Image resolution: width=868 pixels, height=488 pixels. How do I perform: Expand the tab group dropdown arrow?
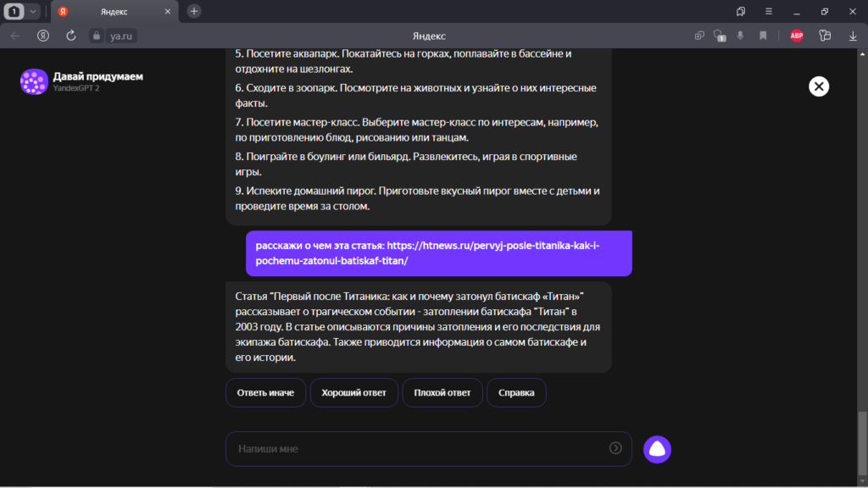pyautogui.click(x=33, y=11)
